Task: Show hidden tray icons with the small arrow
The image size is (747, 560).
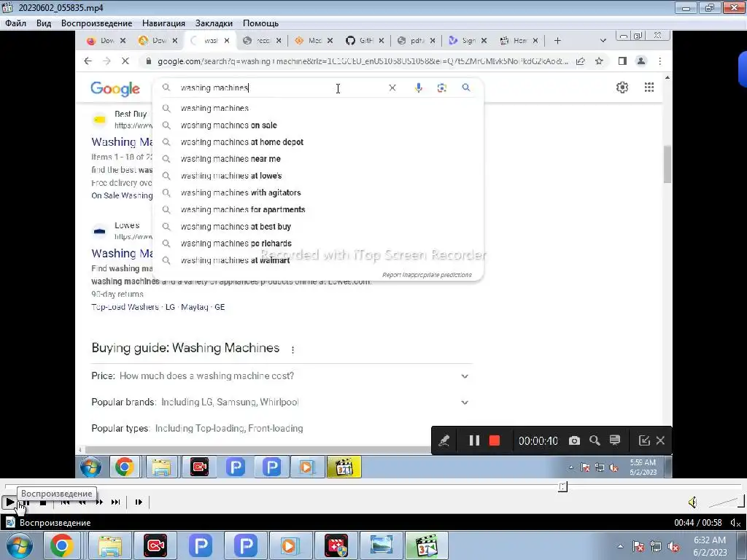Action: pos(620,546)
